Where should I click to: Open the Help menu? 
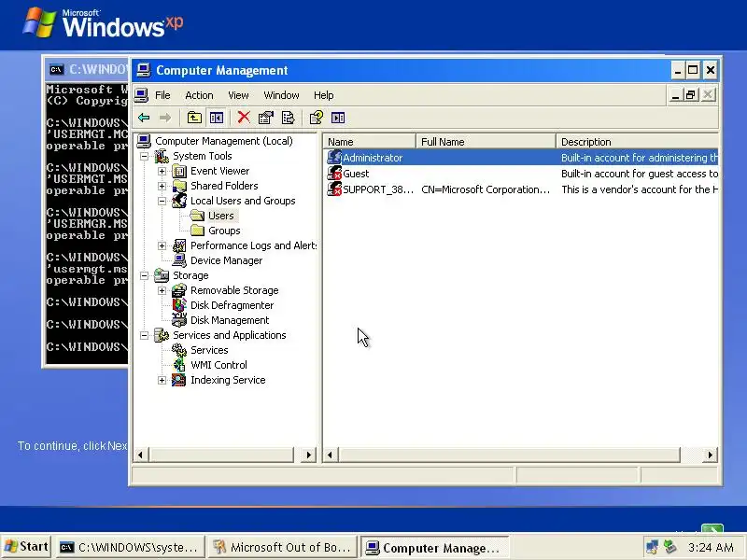click(x=323, y=95)
